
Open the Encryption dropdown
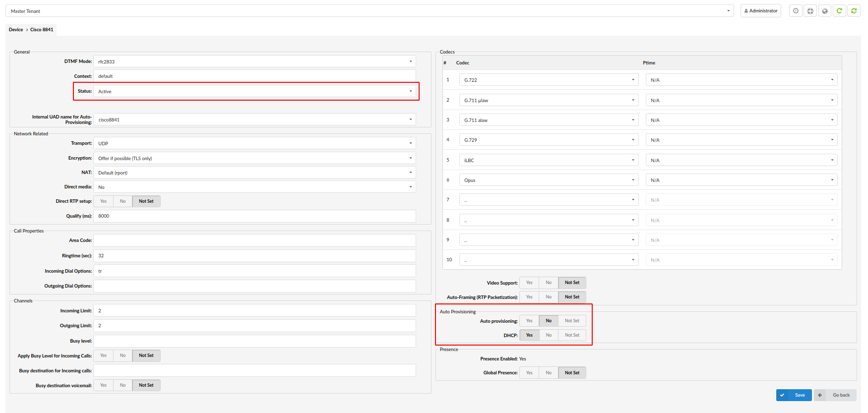pos(254,158)
